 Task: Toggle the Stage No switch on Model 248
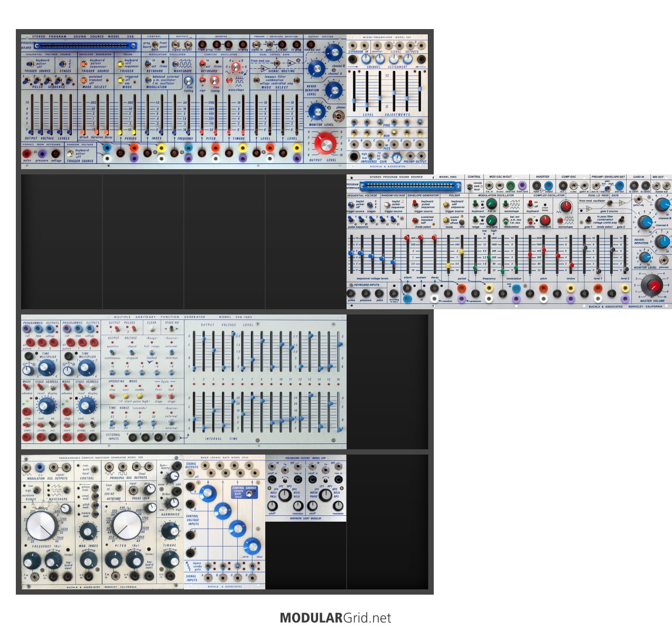171,329
